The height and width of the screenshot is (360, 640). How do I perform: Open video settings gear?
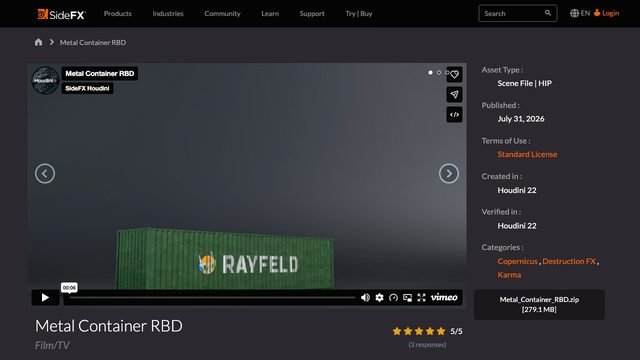[380, 298]
